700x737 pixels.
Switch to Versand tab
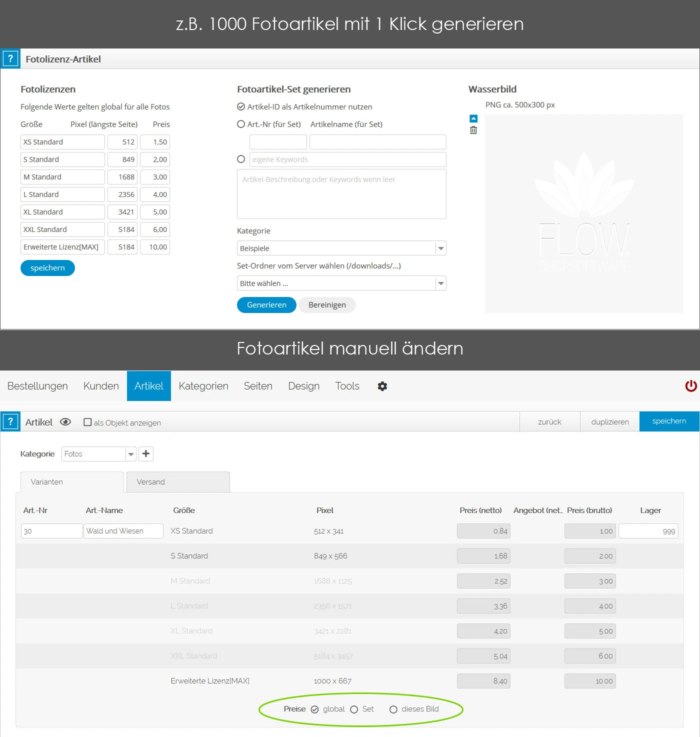coord(178,482)
